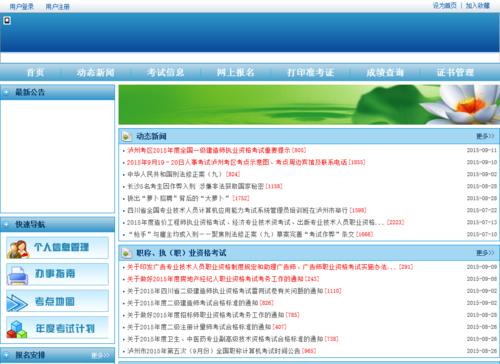Open notice 泸州市2015年第五次（9月份）全国职称计算机考试时间公告
500x364 pixels.
(214, 351)
